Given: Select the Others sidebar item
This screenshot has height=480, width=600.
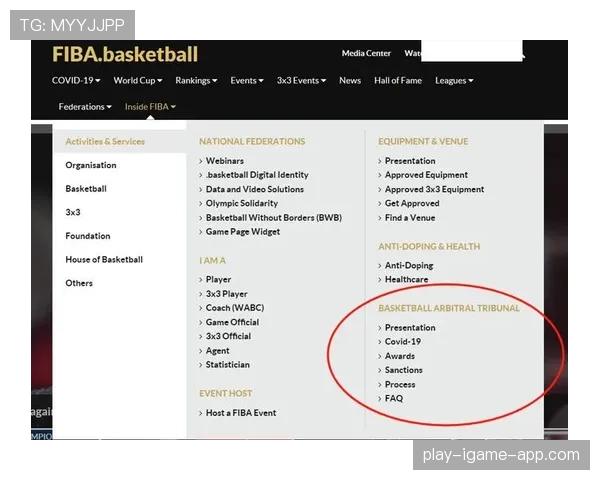Looking at the screenshot, I should tap(79, 283).
